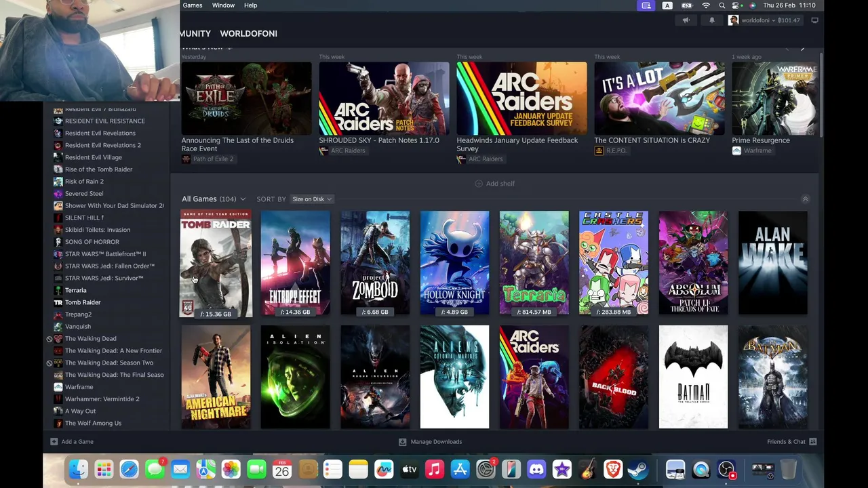The image size is (868, 488).
Task: Open OBS Studio in the Dock
Action: tap(726, 469)
